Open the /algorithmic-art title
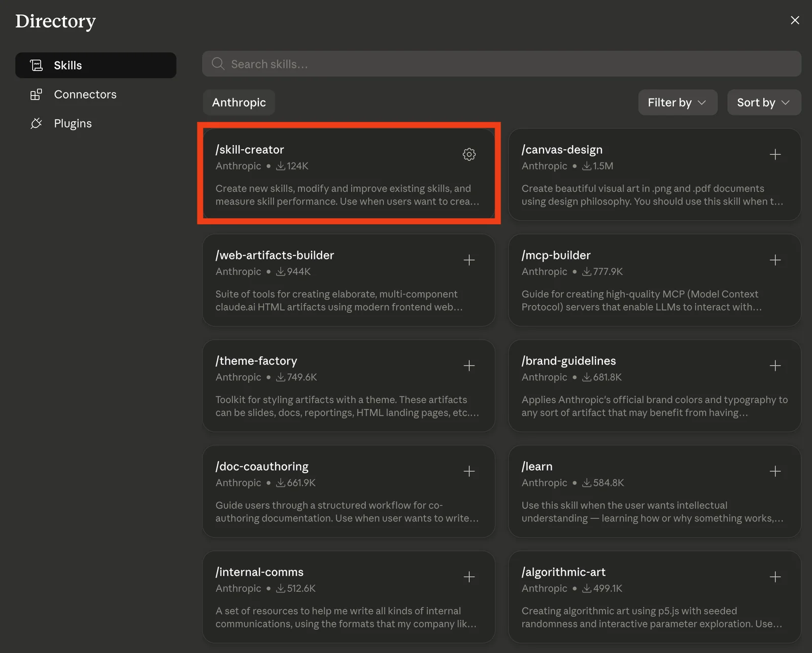The height and width of the screenshot is (653, 812). (563, 572)
